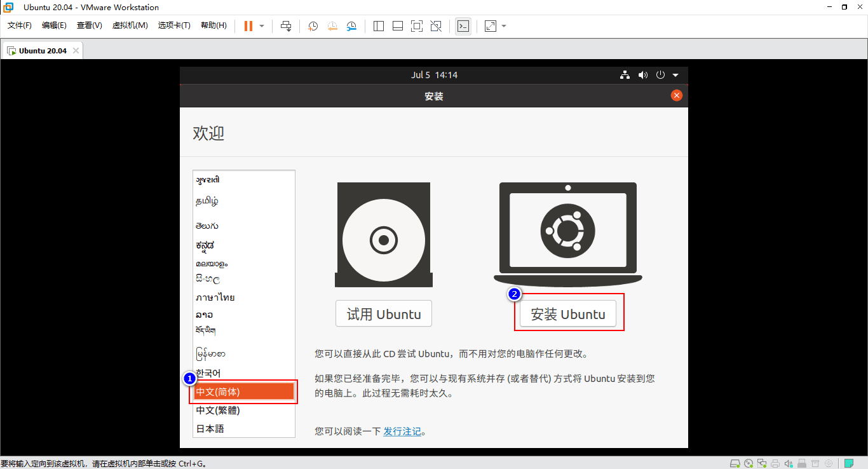
Task: Open the 查看(V) menu
Action: coord(89,25)
